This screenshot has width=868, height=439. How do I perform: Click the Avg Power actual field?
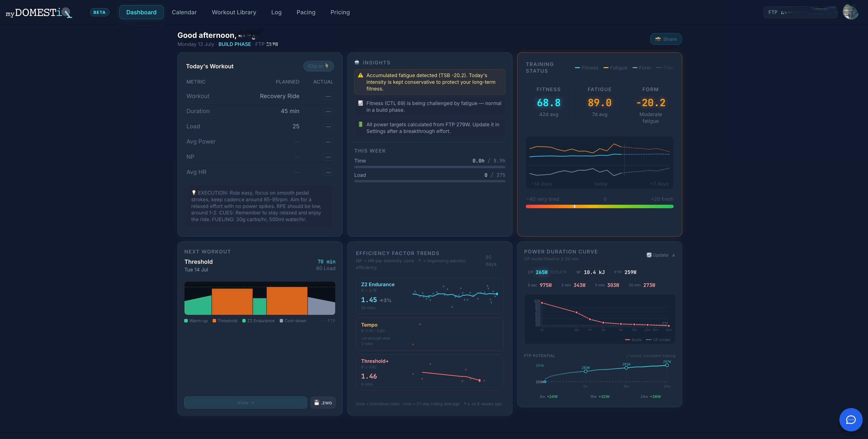328,142
